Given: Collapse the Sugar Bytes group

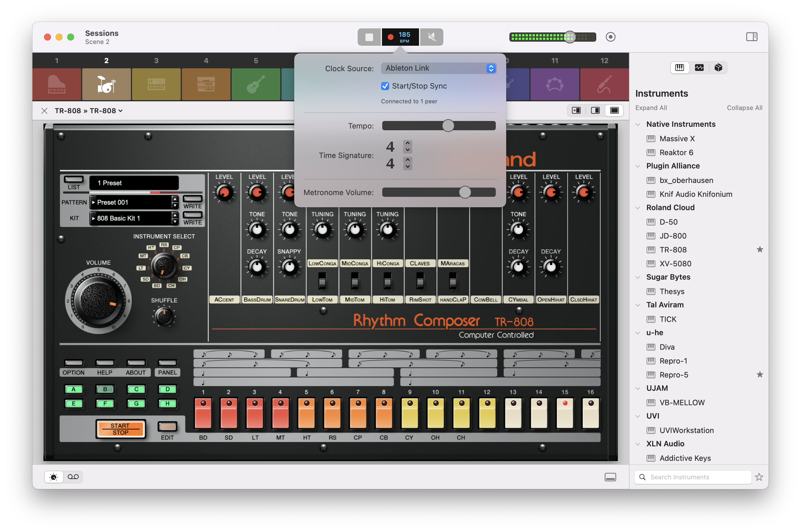Looking at the screenshot, I should [638, 278].
